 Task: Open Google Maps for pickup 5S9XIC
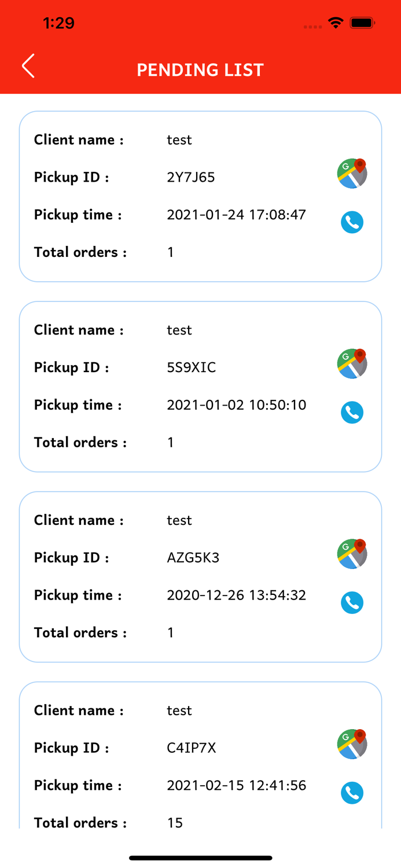click(352, 364)
